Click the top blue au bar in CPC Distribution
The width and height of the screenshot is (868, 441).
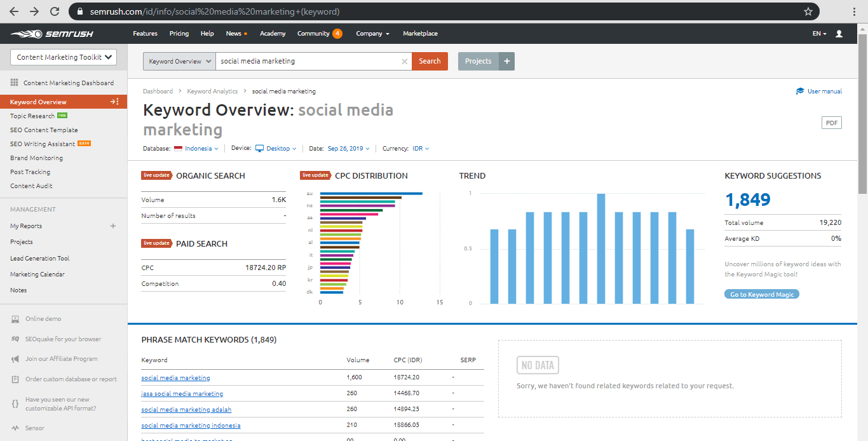(371, 193)
